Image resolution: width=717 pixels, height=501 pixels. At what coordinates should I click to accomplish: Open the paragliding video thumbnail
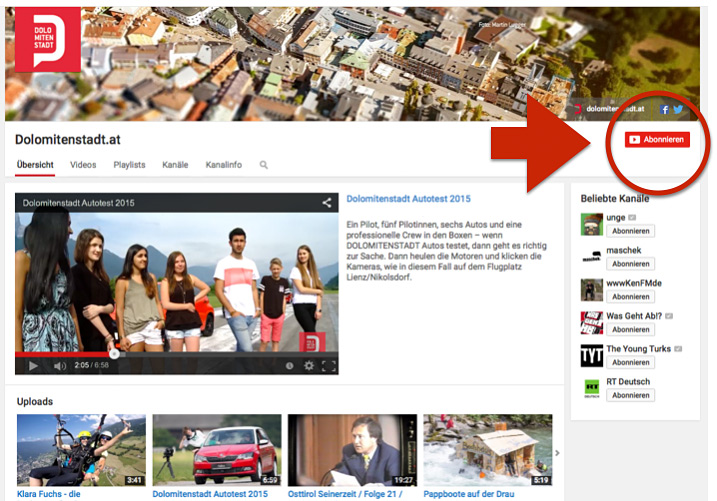[x=81, y=450]
